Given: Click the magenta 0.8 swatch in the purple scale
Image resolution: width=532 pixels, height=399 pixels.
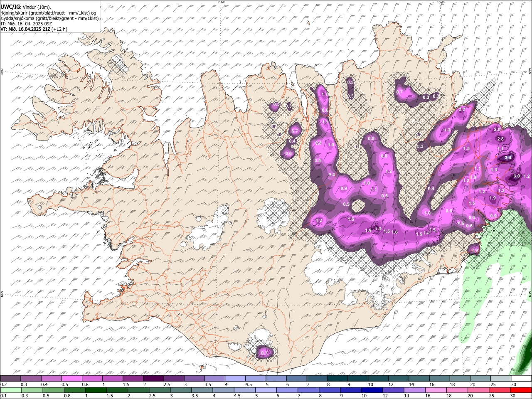Looking at the screenshot, I should point(92,379).
